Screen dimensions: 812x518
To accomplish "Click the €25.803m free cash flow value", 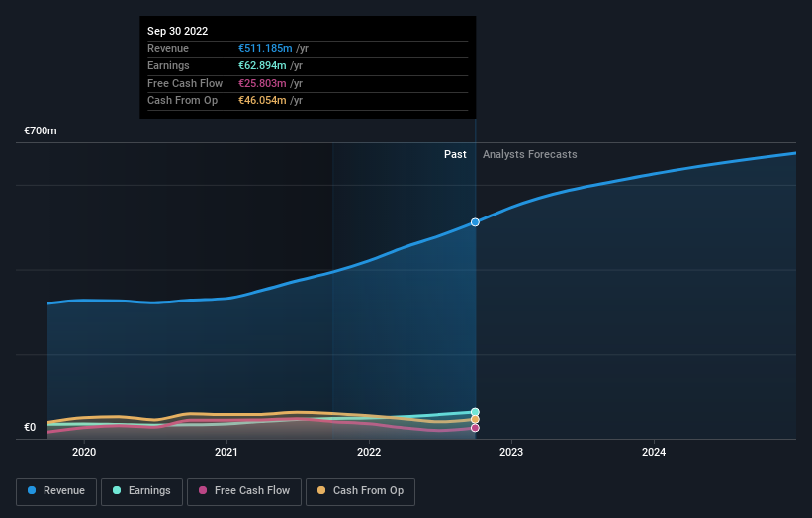I will [x=262, y=83].
